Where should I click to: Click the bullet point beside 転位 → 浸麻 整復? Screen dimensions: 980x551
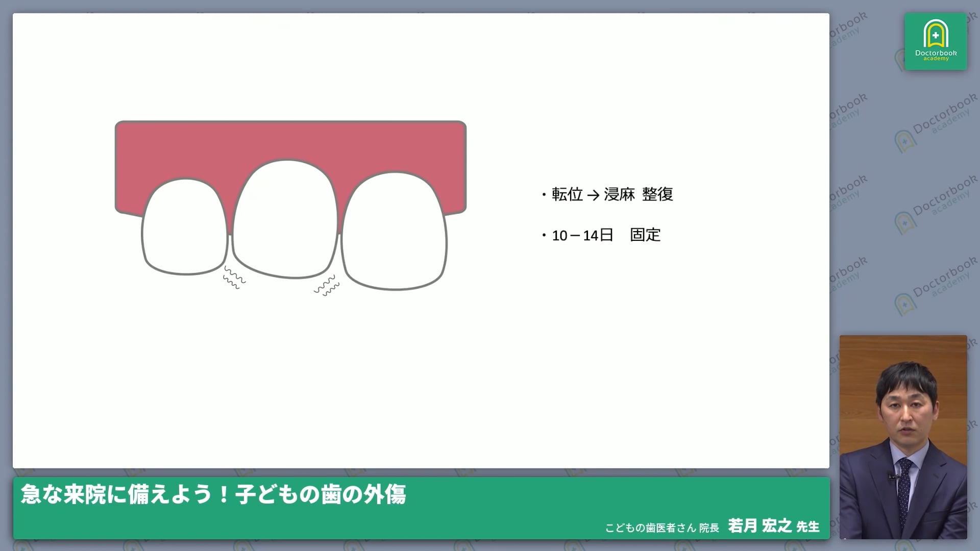click(x=544, y=195)
